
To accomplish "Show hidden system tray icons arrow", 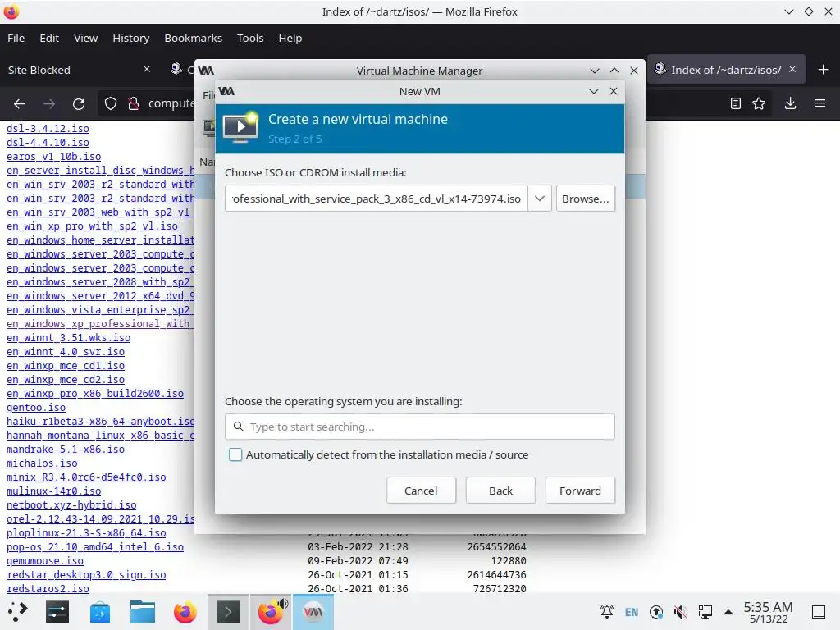I will 728,612.
